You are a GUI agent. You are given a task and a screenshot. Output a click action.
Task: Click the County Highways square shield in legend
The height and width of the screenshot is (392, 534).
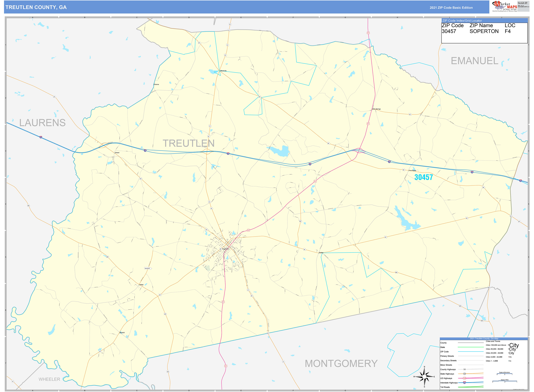tap(465, 369)
